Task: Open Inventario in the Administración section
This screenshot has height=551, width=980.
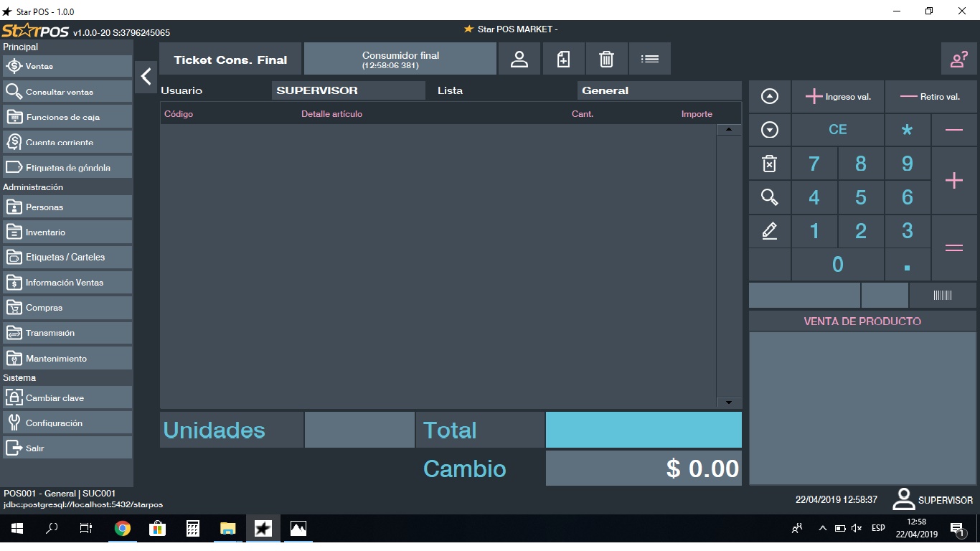Action: [x=67, y=232]
